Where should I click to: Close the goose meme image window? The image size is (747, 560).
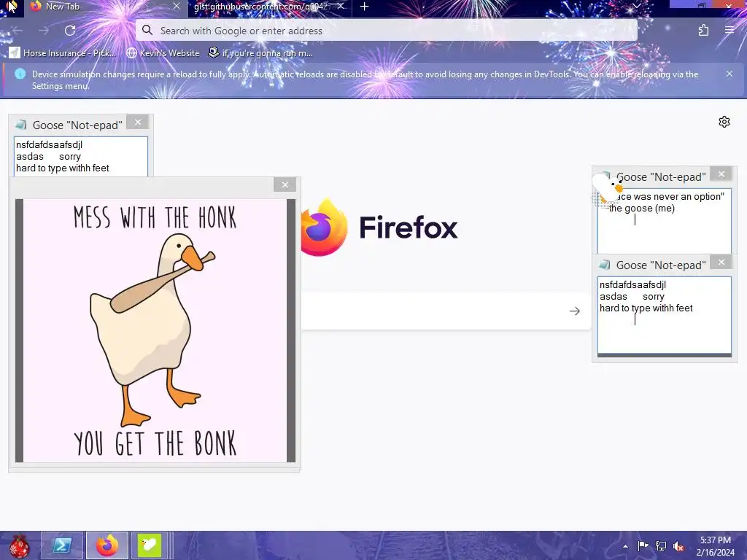click(285, 184)
